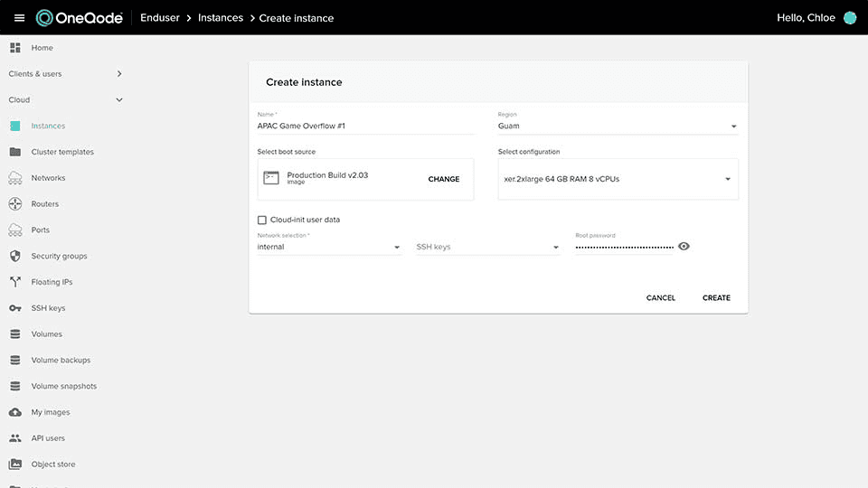Click the Floating IPs icon
The width and height of the screenshot is (868, 488).
(x=15, y=282)
